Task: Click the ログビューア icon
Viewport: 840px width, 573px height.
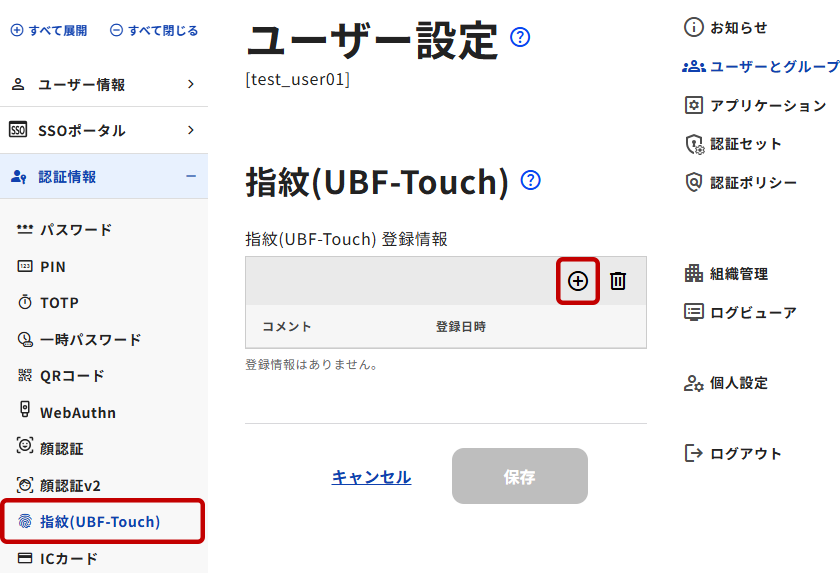Action: [x=693, y=312]
